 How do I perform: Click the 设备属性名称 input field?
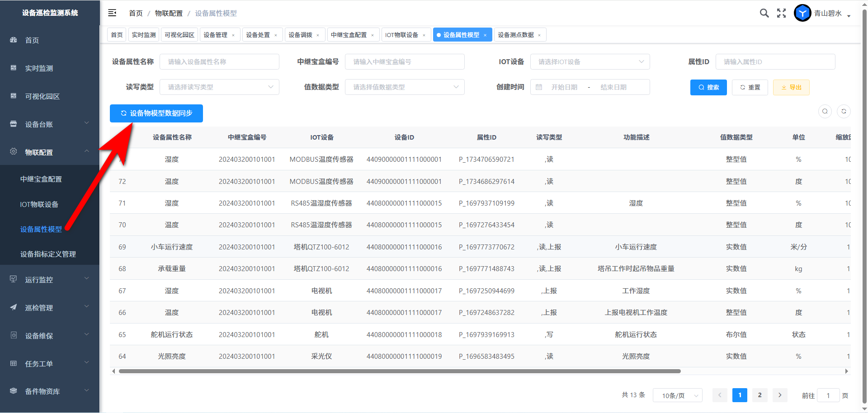point(219,62)
